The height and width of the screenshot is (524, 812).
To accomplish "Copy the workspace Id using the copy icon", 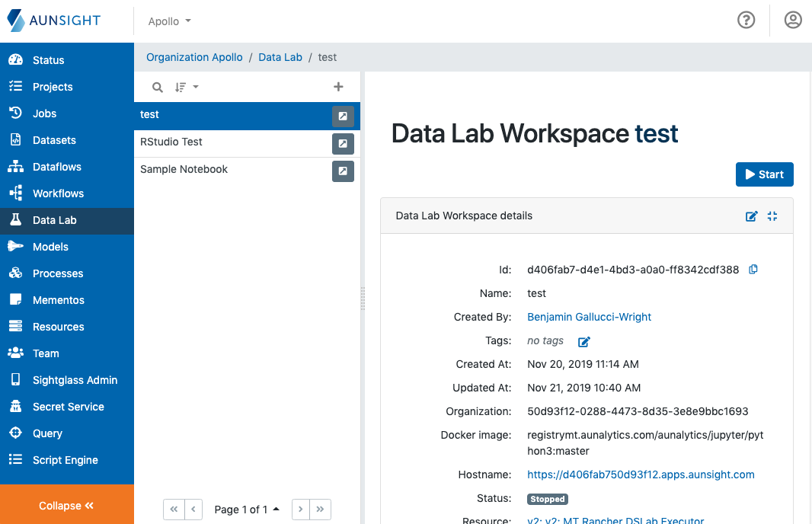I will tap(753, 269).
